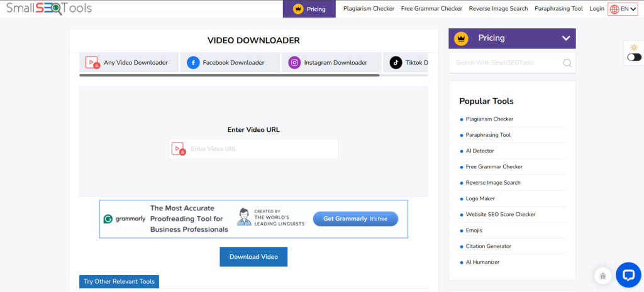644x292 pixels.
Task: Open Free Grammar Checker in top navigation
Action: pyautogui.click(x=431, y=9)
